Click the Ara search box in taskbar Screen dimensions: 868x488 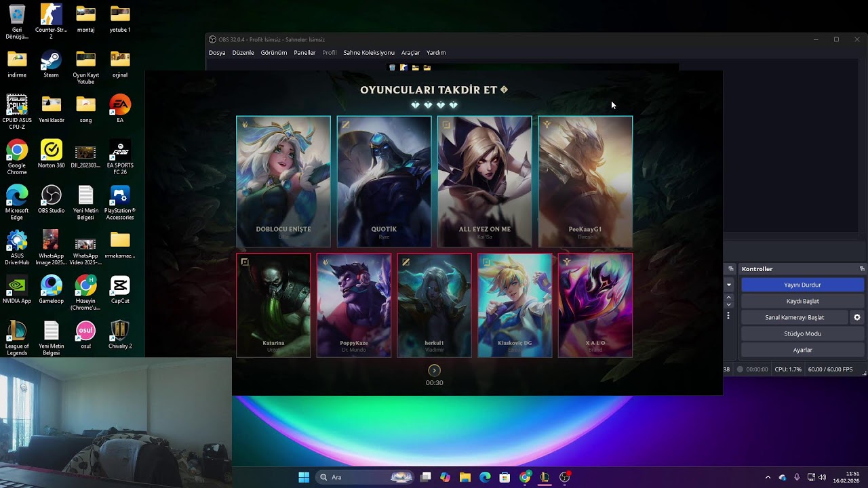[364, 477]
